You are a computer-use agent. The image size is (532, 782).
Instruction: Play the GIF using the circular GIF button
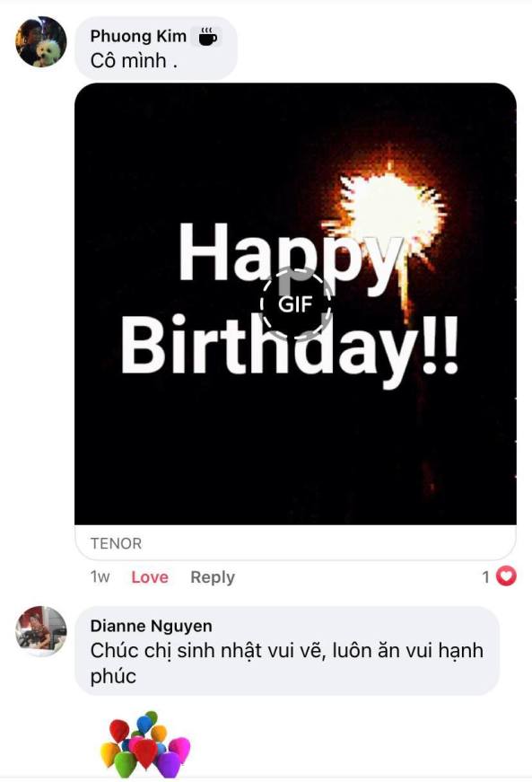[x=295, y=303]
